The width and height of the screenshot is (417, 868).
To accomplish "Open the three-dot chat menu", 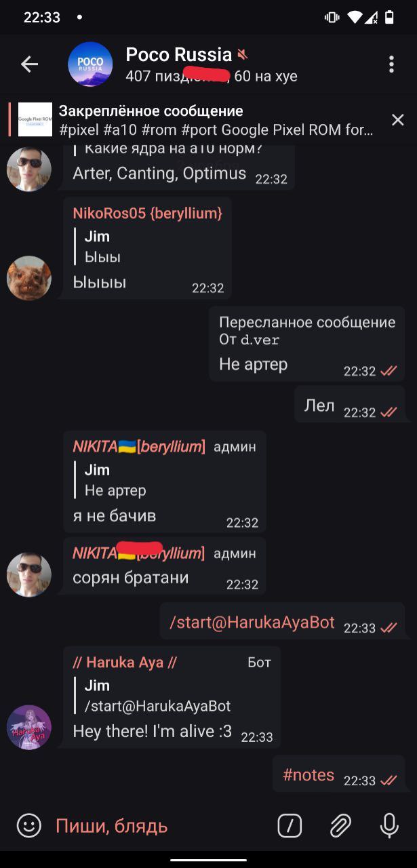I will pyautogui.click(x=391, y=64).
